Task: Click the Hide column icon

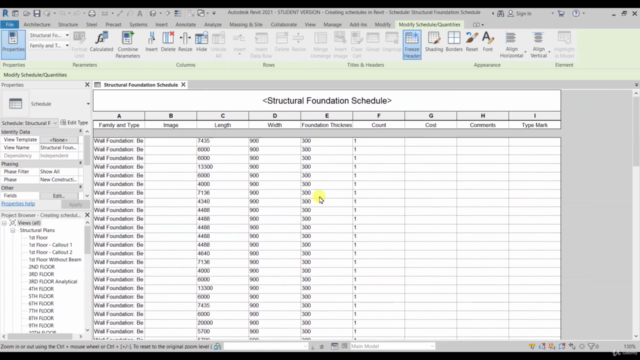Action: [x=201, y=42]
